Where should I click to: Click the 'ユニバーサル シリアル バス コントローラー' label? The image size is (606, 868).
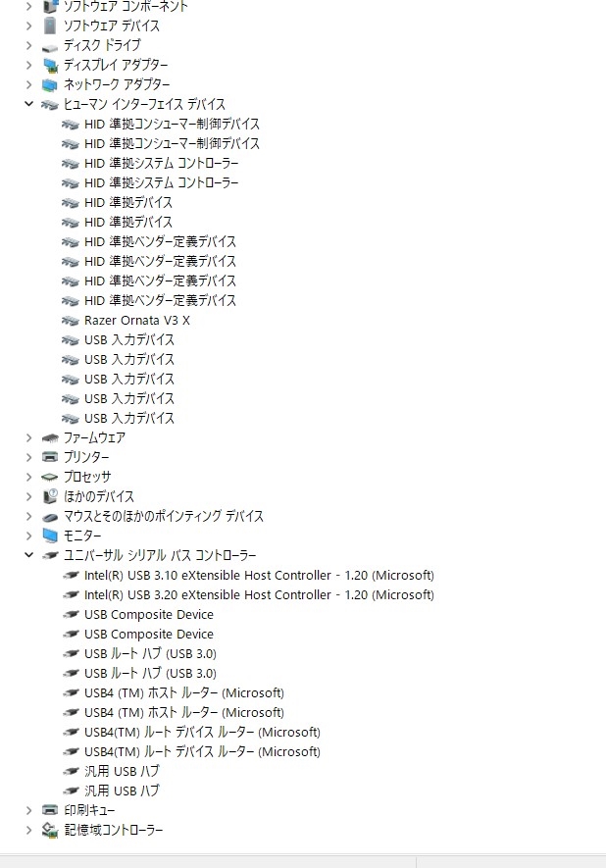click(160, 555)
